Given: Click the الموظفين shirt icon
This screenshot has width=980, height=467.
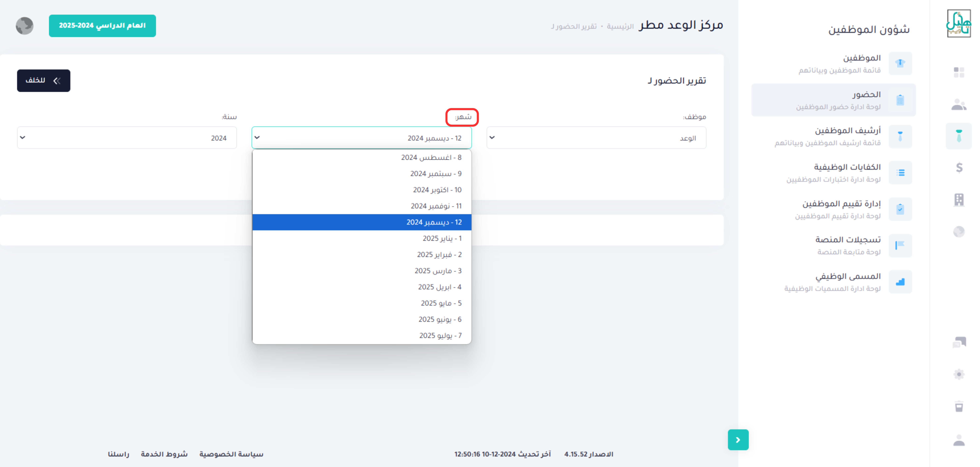Looking at the screenshot, I should [900, 63].
